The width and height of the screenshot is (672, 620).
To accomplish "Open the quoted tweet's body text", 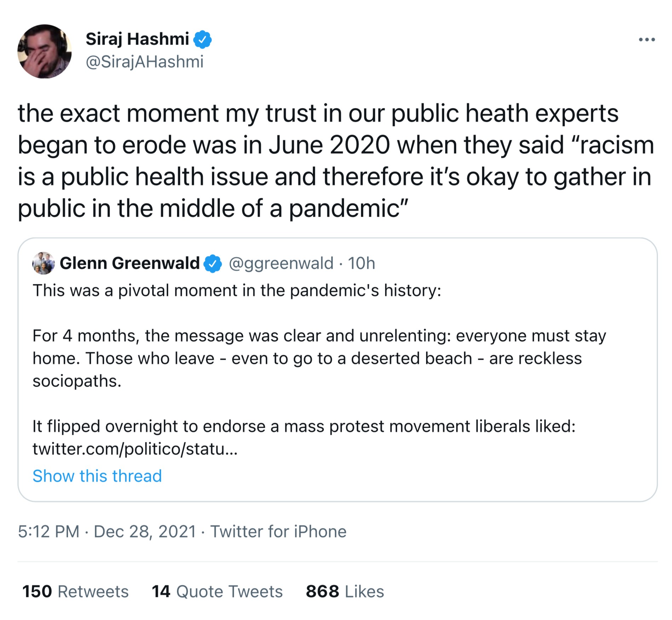I will click(318, 358).
